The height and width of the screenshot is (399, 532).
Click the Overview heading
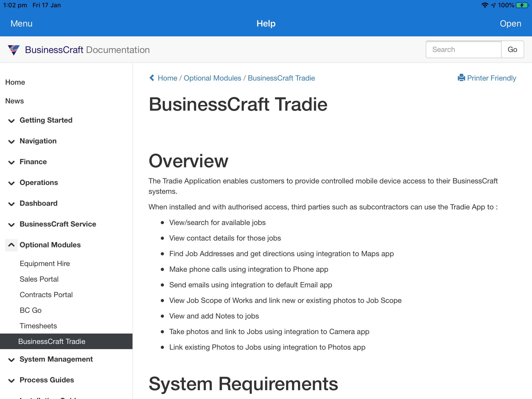pyautogui.click(x=188, y=161)
